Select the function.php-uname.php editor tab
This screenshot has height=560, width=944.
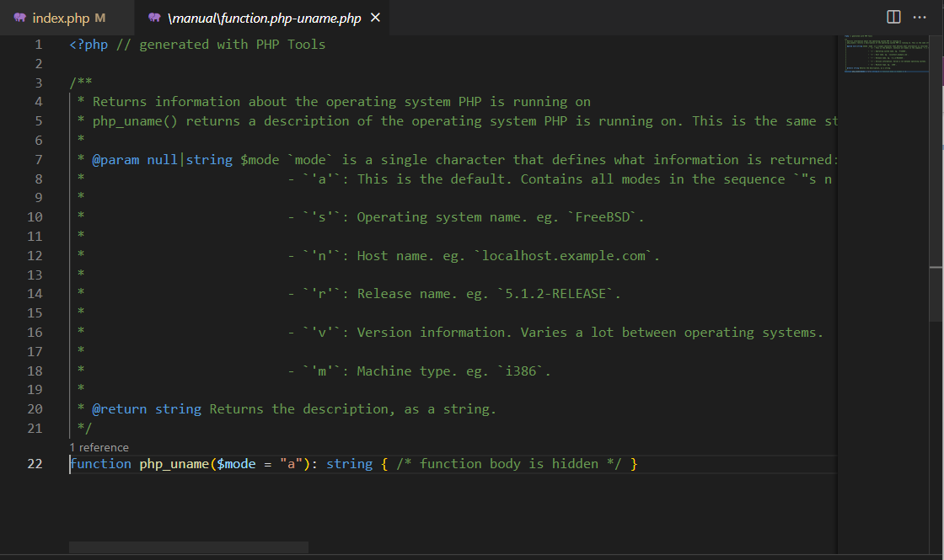pyautogui.click(x=264, y=18)
